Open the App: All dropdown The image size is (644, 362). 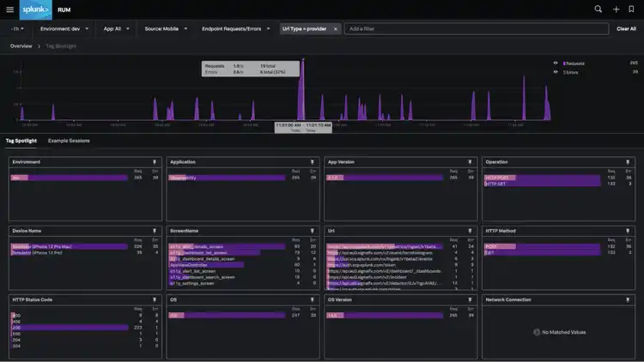pyautogui.click(x=116, y=28)
